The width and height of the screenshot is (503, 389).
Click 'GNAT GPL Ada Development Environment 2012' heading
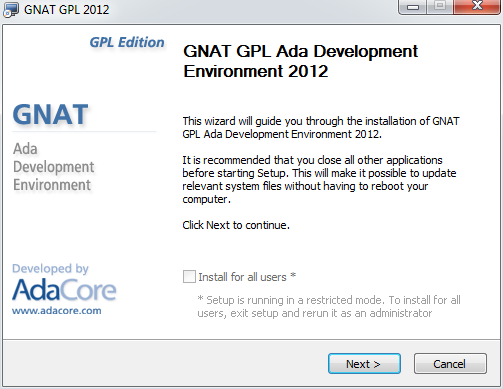click(300, 61)
